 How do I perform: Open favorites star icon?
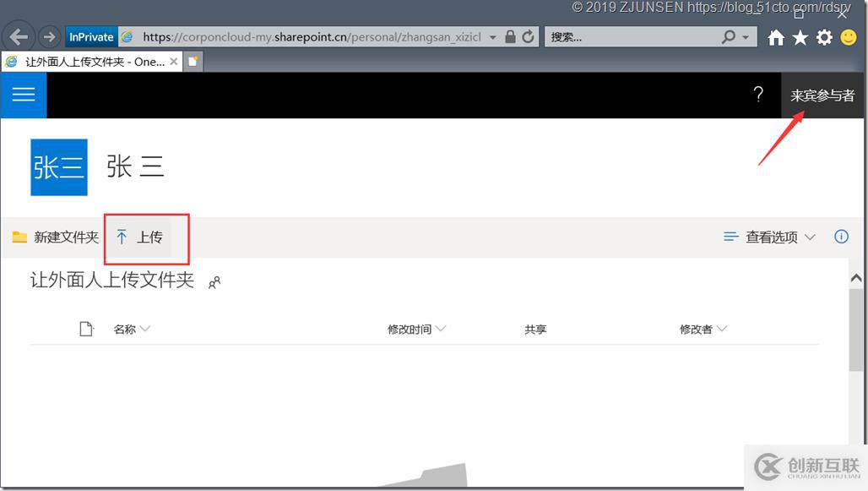pyautogui.click(x=800, y=38)
